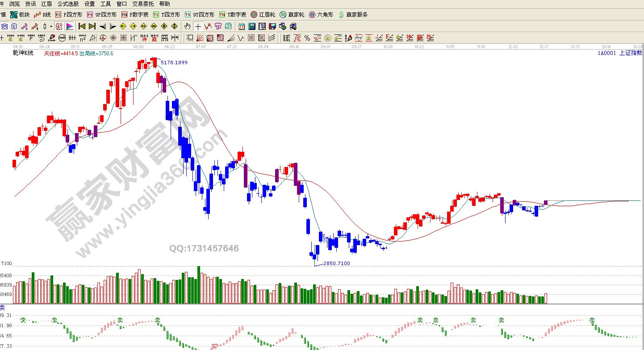Click the 六角形 hexagon tool
Viewport: 644px width, 350px height.
pyautogui.click(x=321, y=15)
